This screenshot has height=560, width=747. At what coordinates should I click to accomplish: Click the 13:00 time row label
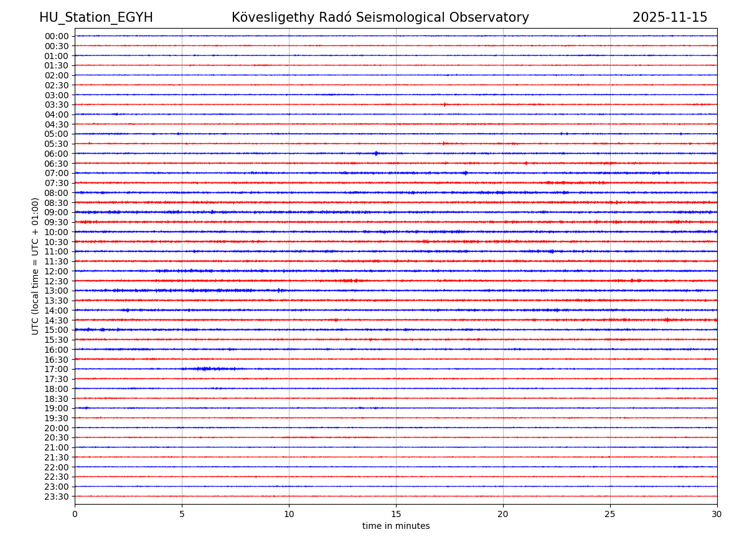pyautogui.click(x=57, y=291)
